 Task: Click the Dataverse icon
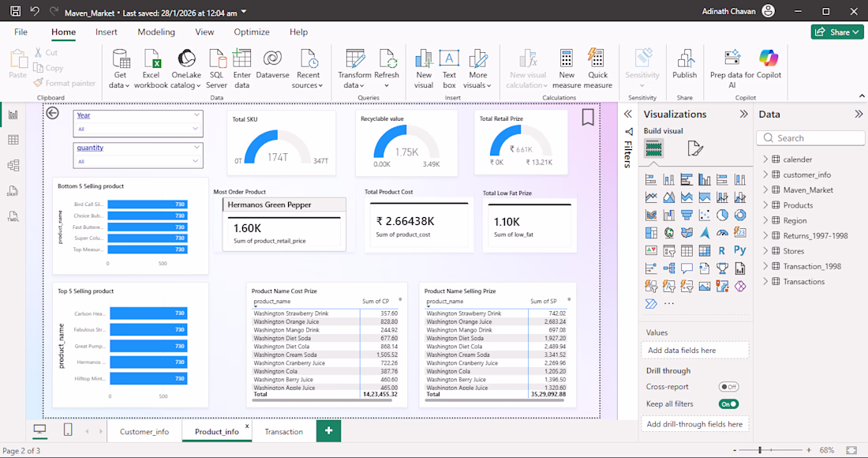point(272,58)
